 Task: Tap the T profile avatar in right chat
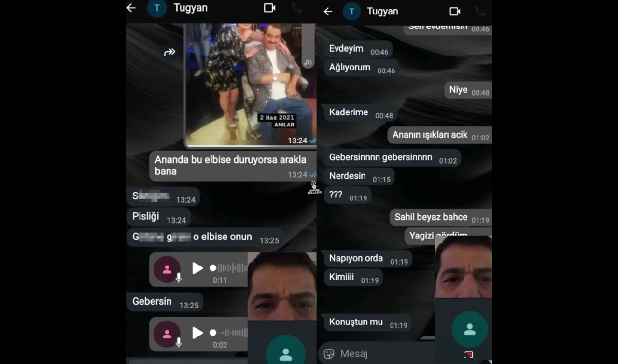pyautogui.click(x=351, y=12)
